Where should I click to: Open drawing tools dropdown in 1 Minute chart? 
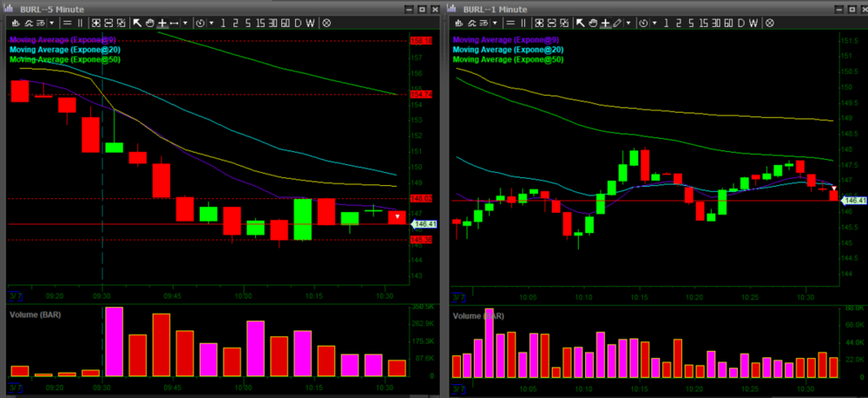(x=628, y=23)
